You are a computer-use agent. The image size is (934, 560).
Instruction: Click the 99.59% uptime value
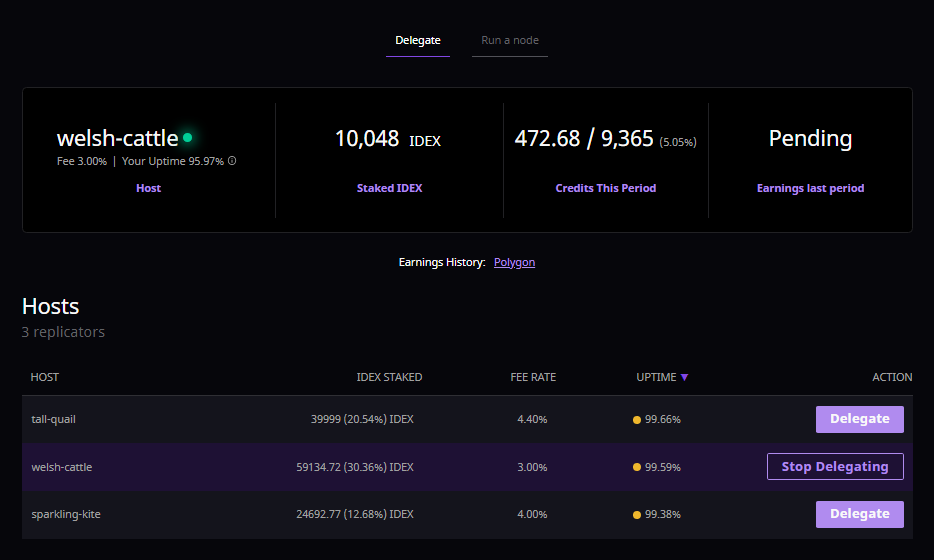(662, 467)
